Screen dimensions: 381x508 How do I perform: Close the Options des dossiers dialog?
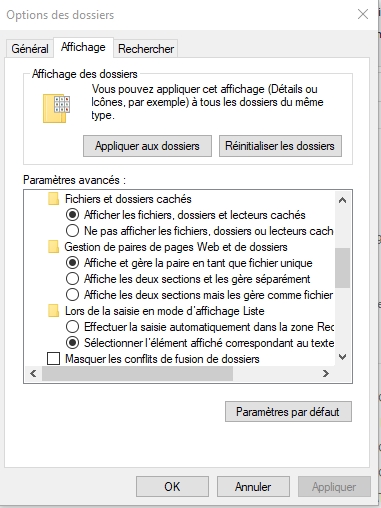(363, 14)
